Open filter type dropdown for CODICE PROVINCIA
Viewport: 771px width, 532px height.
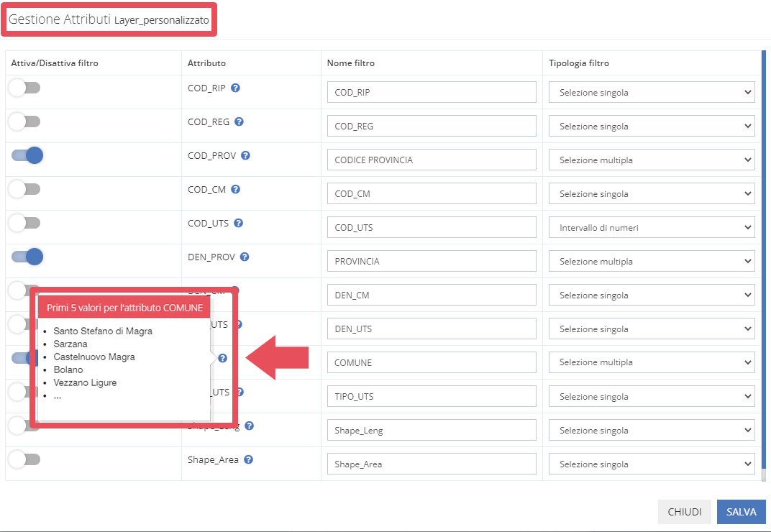pyautogui.click(x=651, y=160)
